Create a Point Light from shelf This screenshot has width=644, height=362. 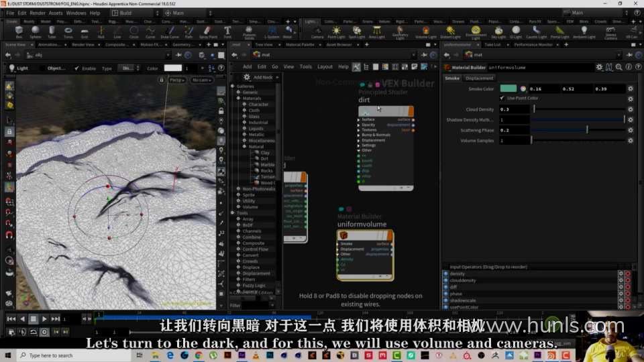click(336, 32)
